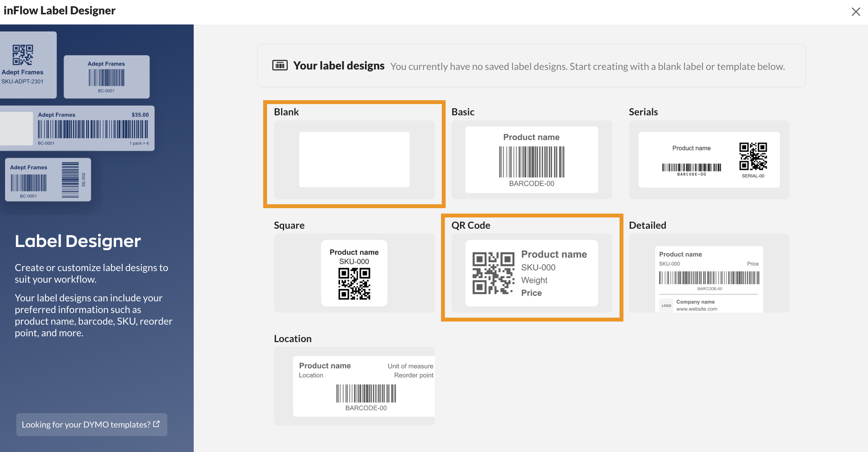Pick the Square label template
The height and width of the screenshot is (452, 868).
coord(354,273)
